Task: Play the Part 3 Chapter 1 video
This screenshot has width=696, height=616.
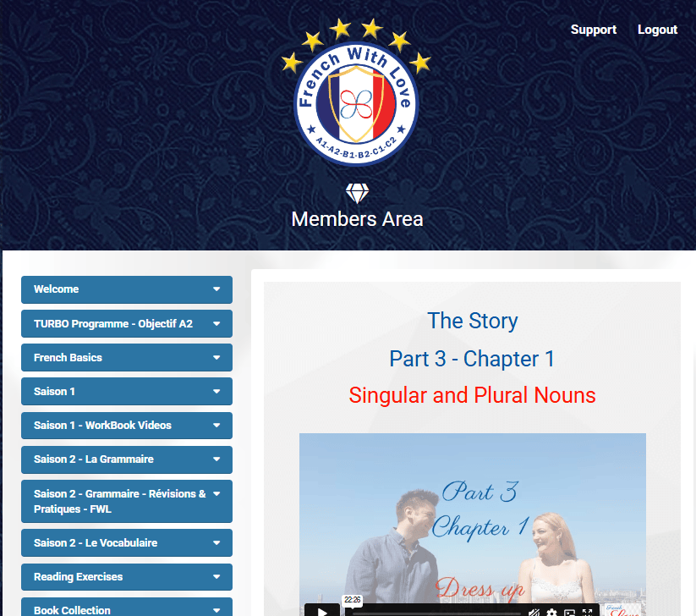Action: 322,612
